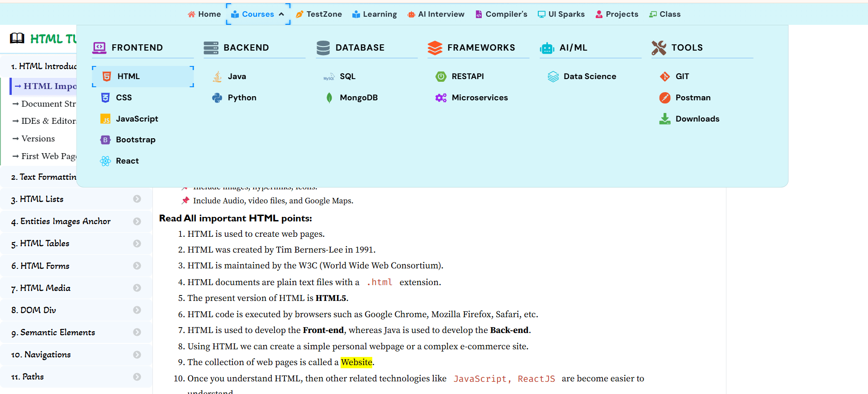This screenshot has height=394, width=868.
Task: Click the bold HTML5. text
Action: pos(332,298)
